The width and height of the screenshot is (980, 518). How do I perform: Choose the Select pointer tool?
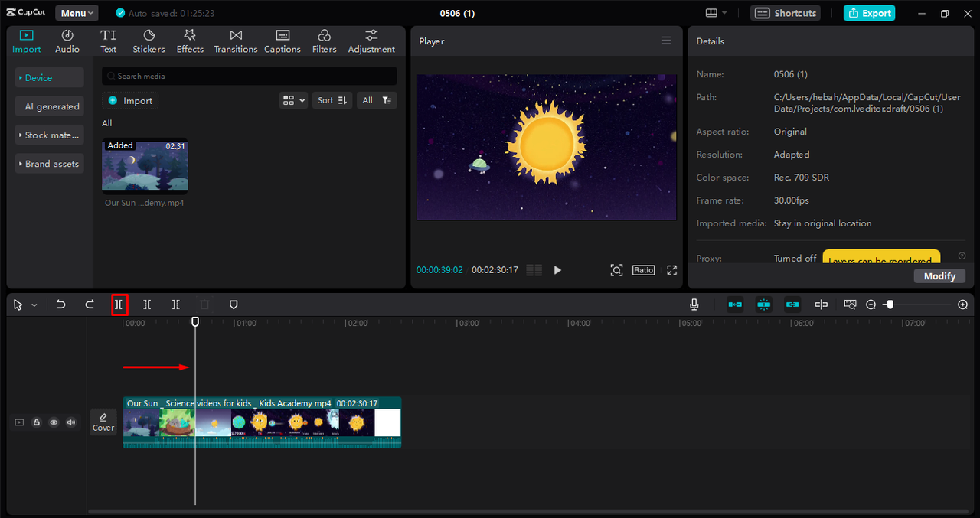pos(18,305)
